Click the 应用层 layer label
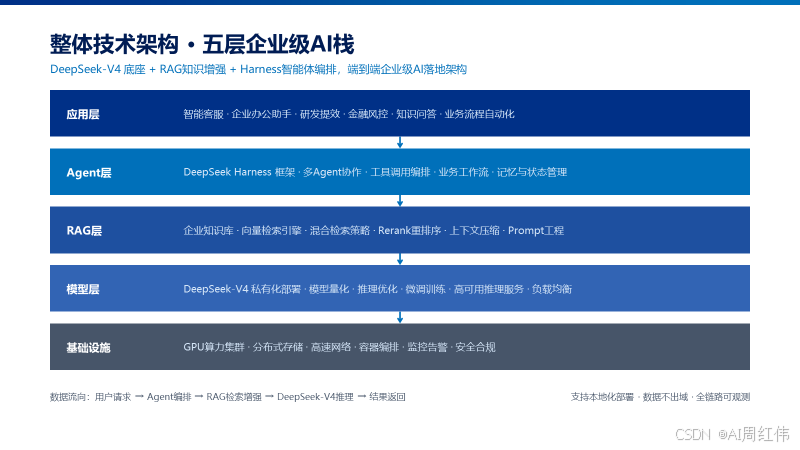This screenshot has height=450, width=800. click(x=83, y=114)
